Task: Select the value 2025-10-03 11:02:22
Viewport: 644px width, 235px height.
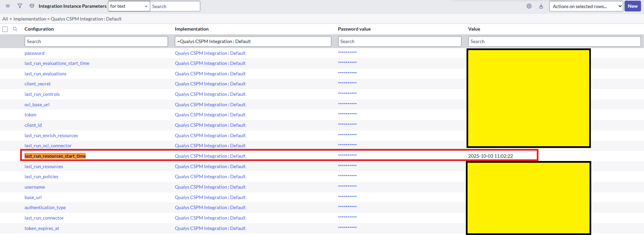Action: point(490,156)
